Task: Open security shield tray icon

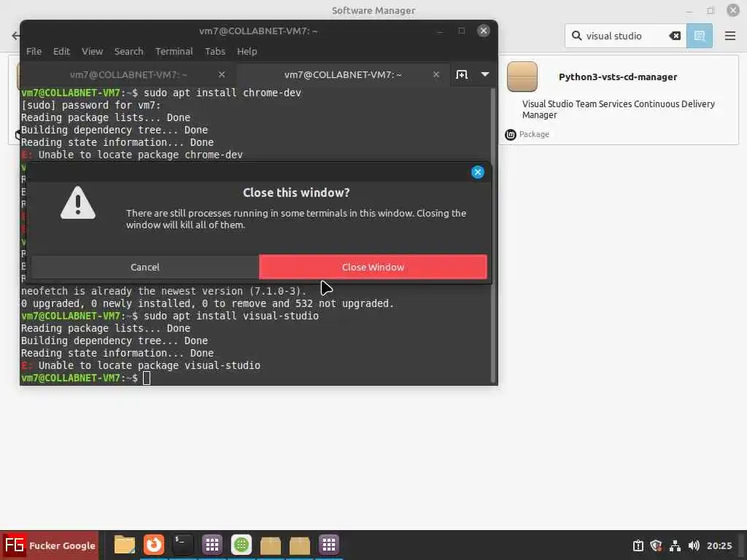Action: coord(656,545)
